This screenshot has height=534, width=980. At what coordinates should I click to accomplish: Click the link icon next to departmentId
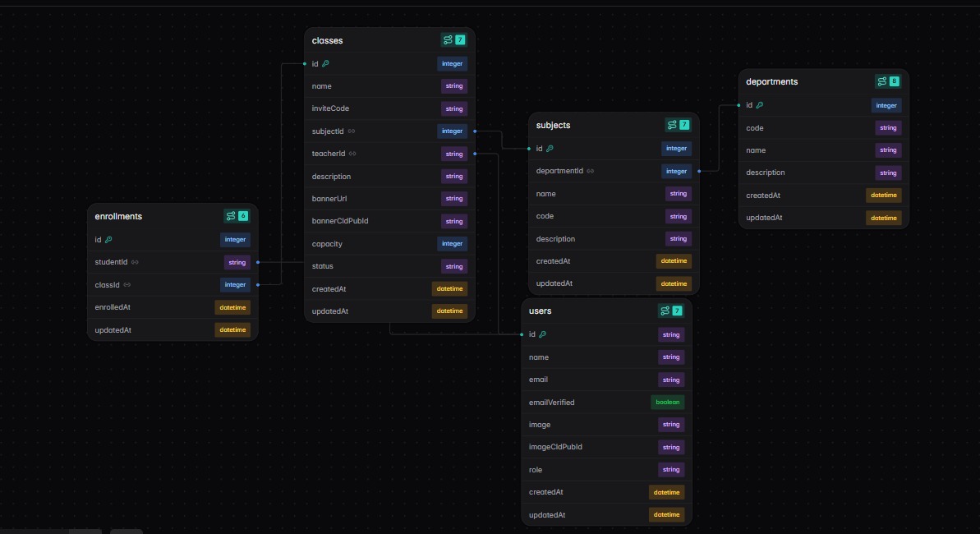590,172
